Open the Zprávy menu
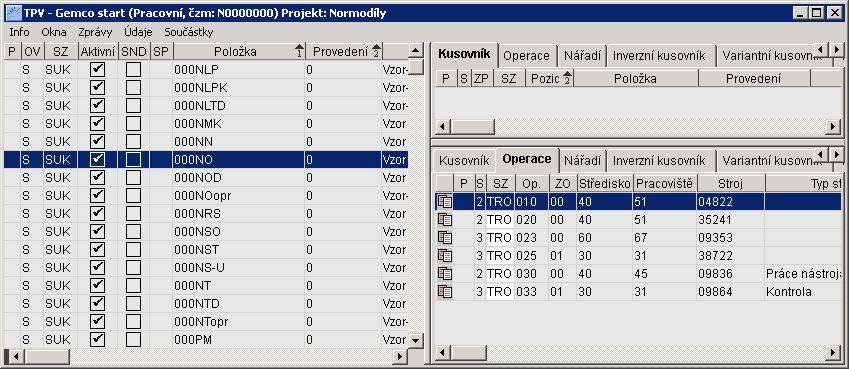The height and width of the screenshot is (369, 849). pyautogui.click(x=95, y=32)
